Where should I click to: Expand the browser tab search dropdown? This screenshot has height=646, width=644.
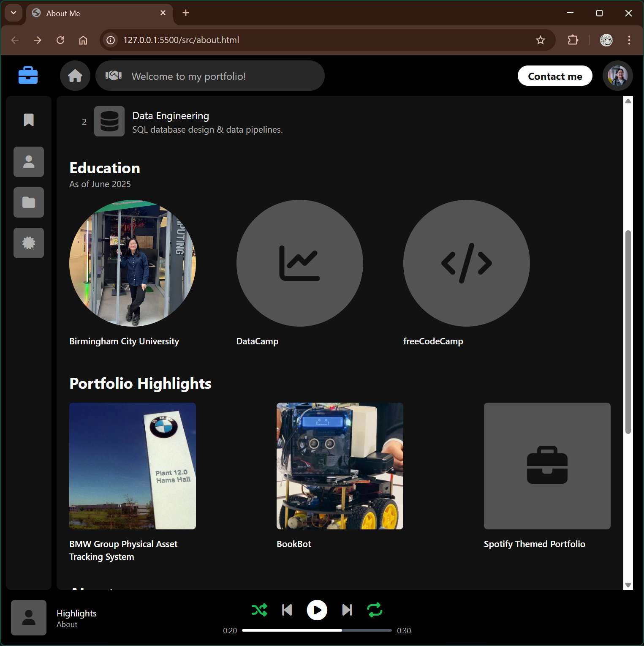14,13
